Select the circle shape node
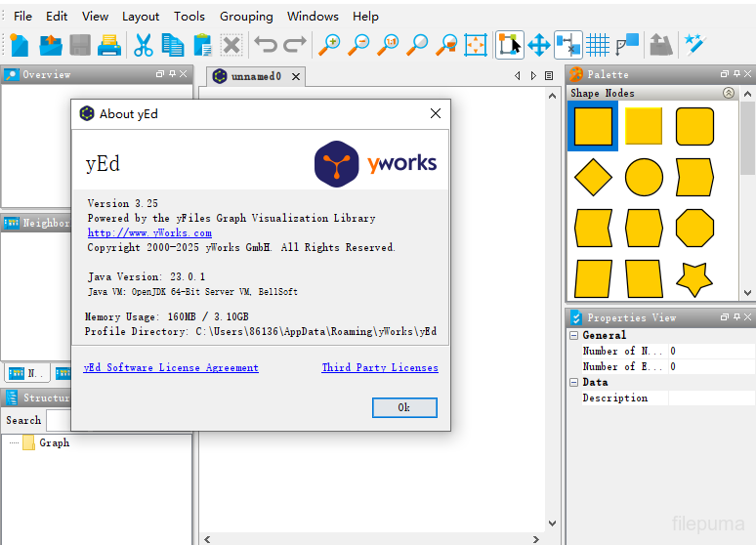 644,178
